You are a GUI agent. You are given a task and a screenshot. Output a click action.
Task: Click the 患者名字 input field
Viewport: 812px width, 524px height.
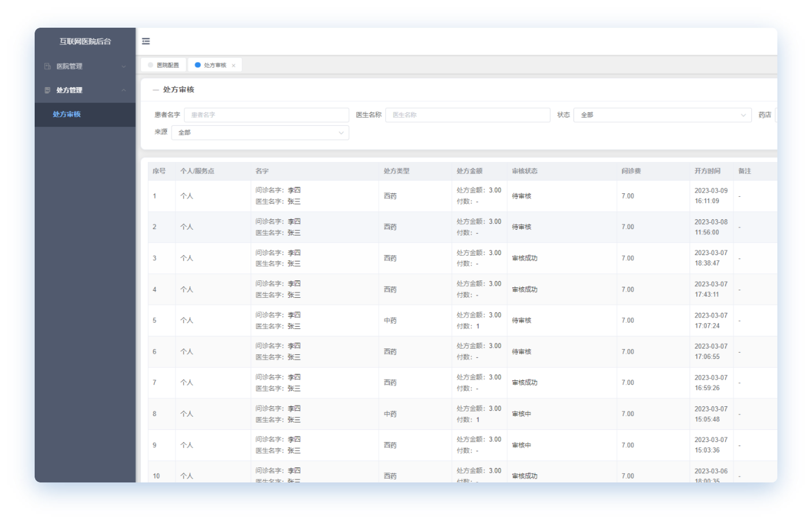point(266,115)
